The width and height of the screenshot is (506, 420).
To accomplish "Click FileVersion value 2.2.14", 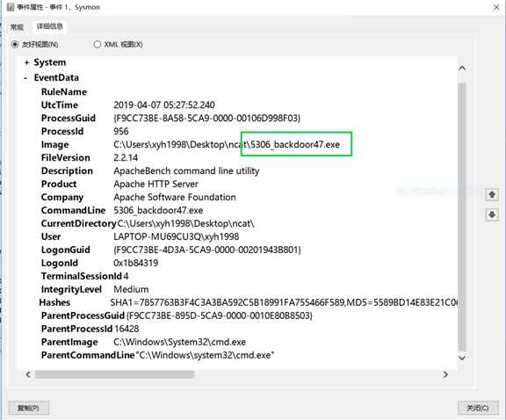I will click(x=126, y=158).
